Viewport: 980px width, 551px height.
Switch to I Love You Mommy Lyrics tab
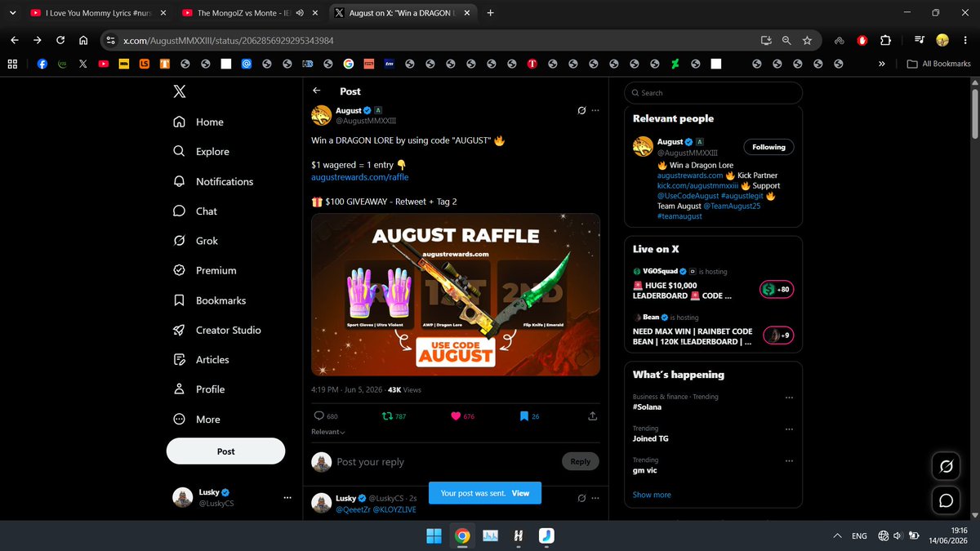point(96,13)
